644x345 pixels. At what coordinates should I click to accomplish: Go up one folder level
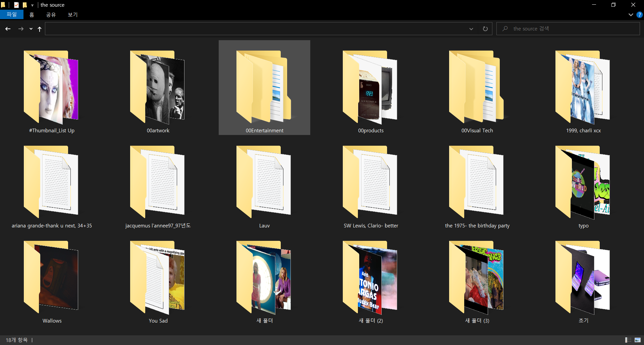(x=40, y=29)
